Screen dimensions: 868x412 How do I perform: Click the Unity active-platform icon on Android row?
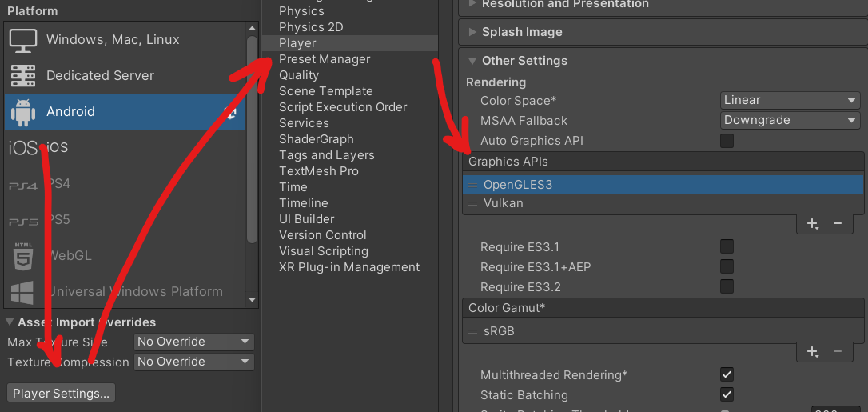point(229,112)
